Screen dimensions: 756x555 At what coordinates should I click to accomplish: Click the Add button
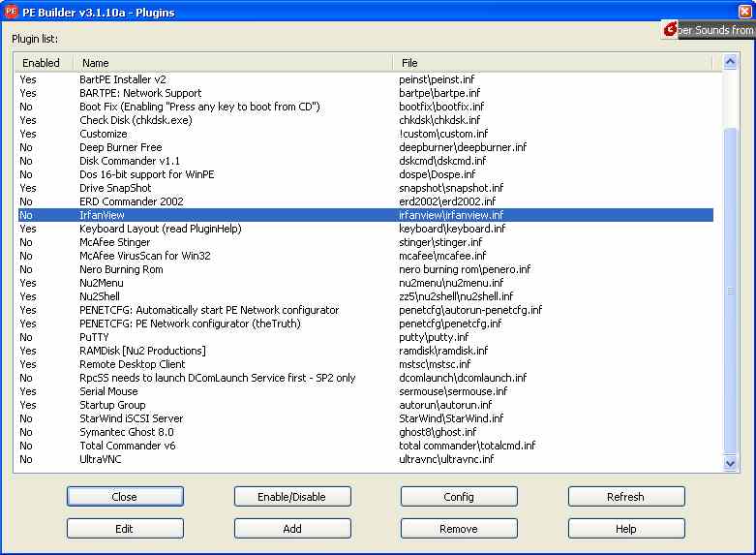(x=292, y=529)
